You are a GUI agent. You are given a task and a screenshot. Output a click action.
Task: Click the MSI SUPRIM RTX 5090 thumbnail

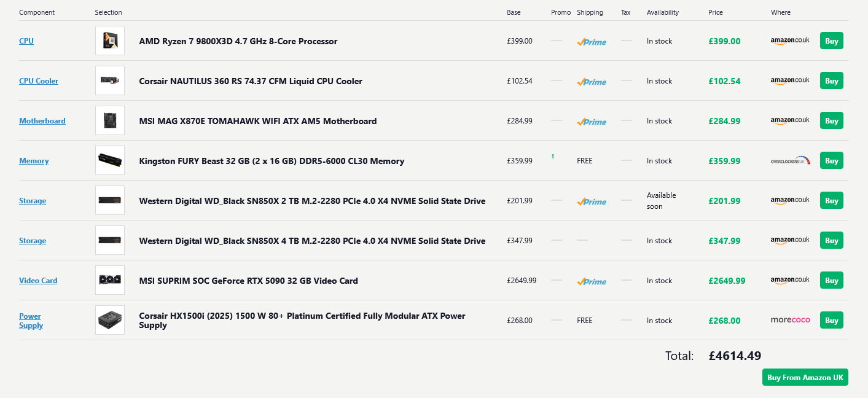(110, 280)
